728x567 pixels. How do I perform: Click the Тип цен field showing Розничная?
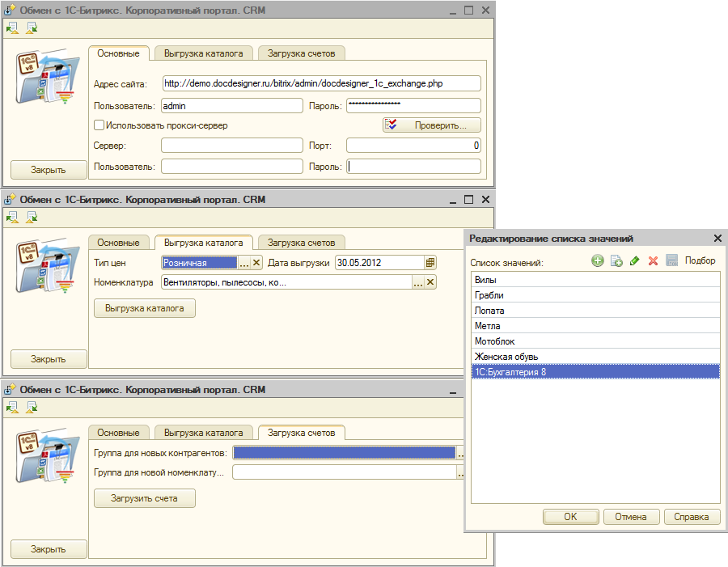click(200, 263)
